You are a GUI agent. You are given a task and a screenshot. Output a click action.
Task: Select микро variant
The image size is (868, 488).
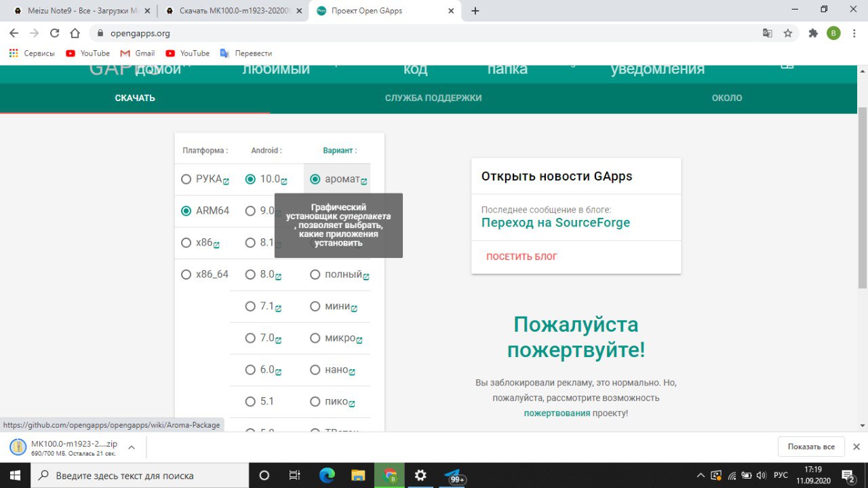tap(315, 338)
